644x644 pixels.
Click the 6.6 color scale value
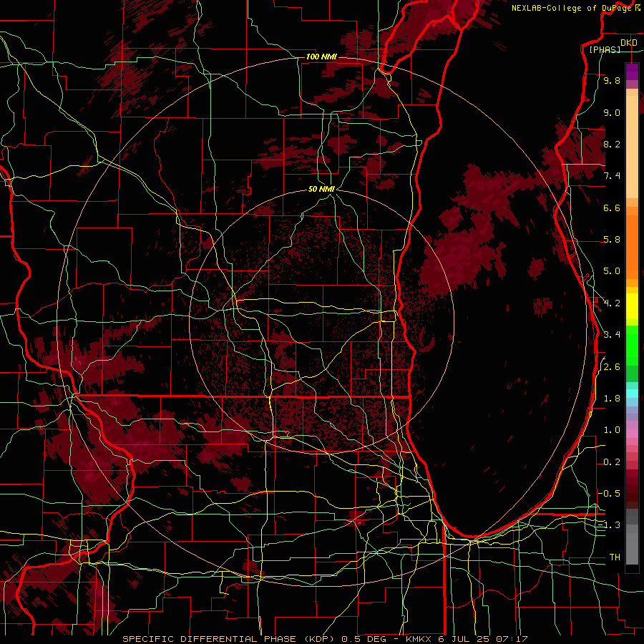(x=612, y=208)
